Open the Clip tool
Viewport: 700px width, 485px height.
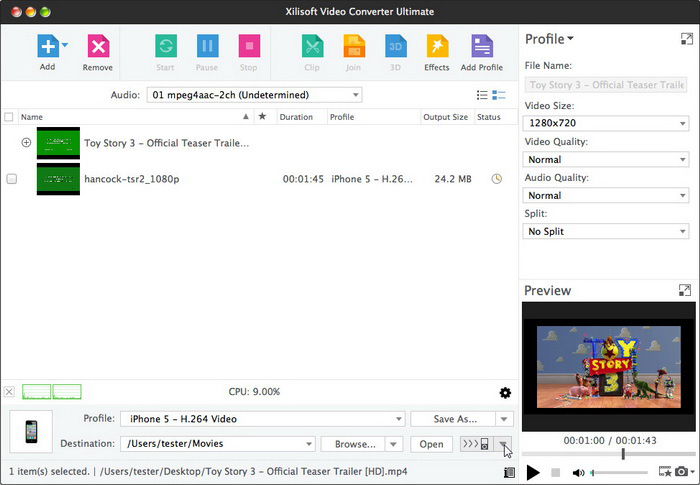312,47
